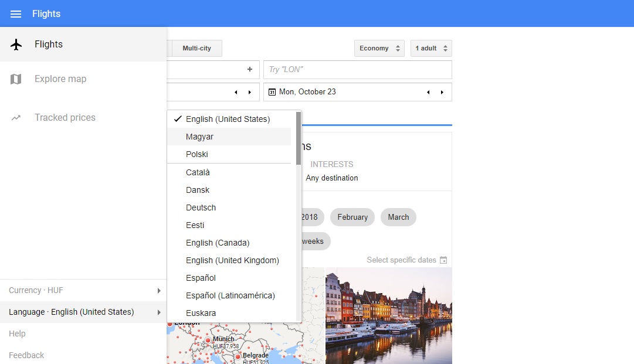Choose Deutsch in the language list

[x=201, y=207]
